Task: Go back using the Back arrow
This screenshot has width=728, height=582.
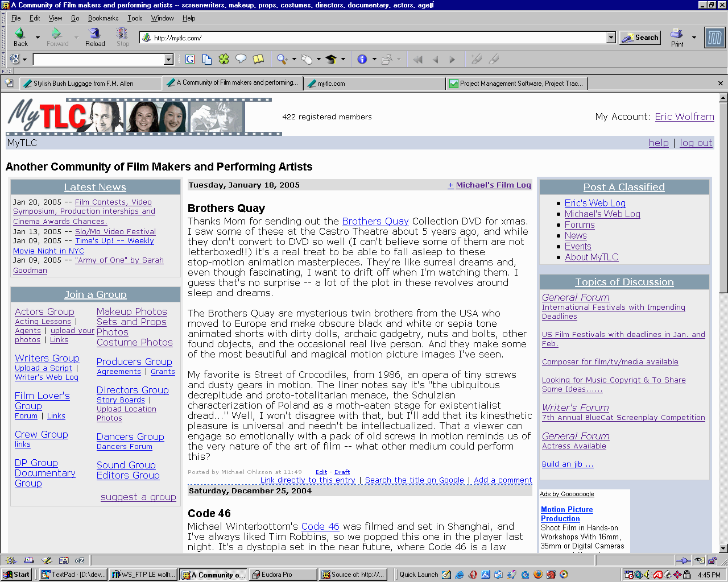Action: tap(20, 37)
